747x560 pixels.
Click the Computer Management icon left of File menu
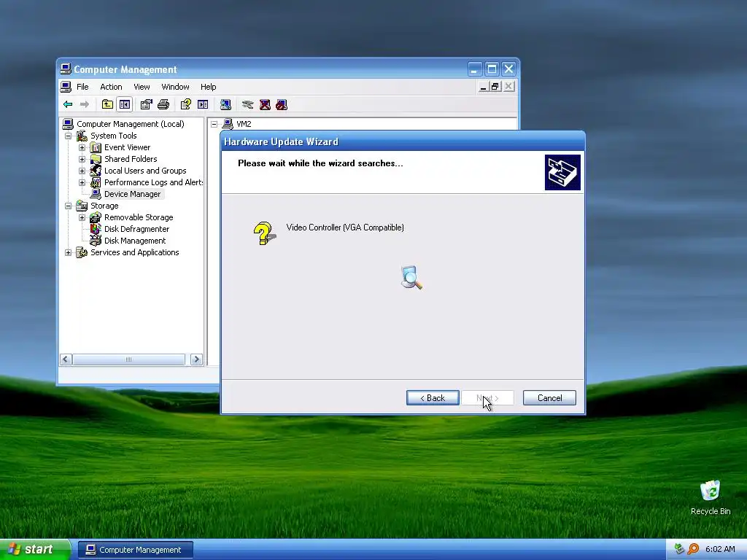pos(66,87)
